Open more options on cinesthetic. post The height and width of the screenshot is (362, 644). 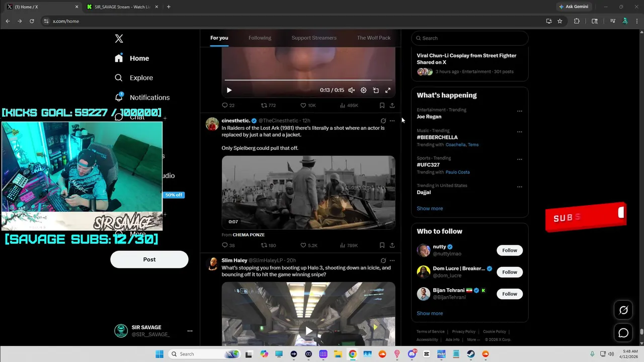pos(392,121)
